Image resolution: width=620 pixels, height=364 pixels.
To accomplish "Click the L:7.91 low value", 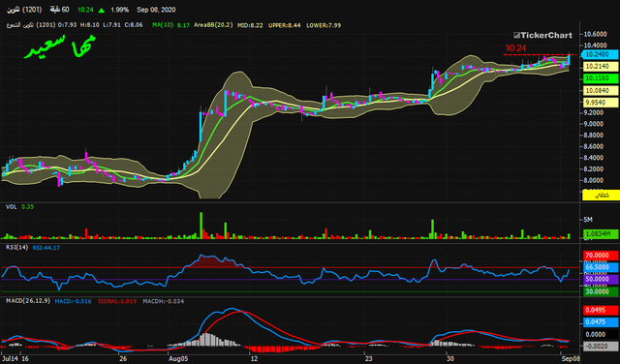I will coord(112,25).
